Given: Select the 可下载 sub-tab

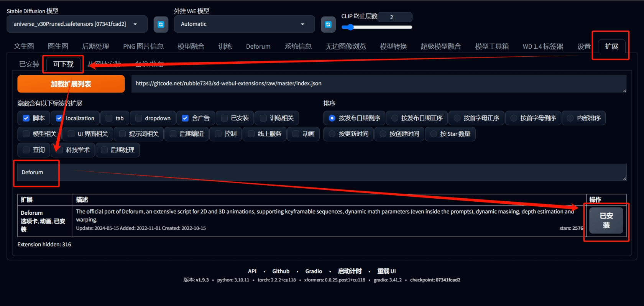Looking at the screenshot, I should click(x=63, y=64).
